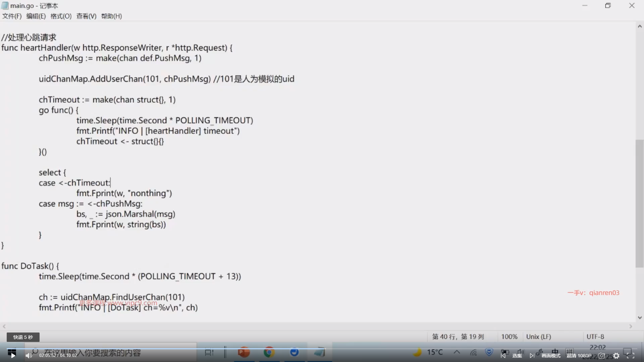Open the 画面模式 picture mode menu

coord(551,356)
